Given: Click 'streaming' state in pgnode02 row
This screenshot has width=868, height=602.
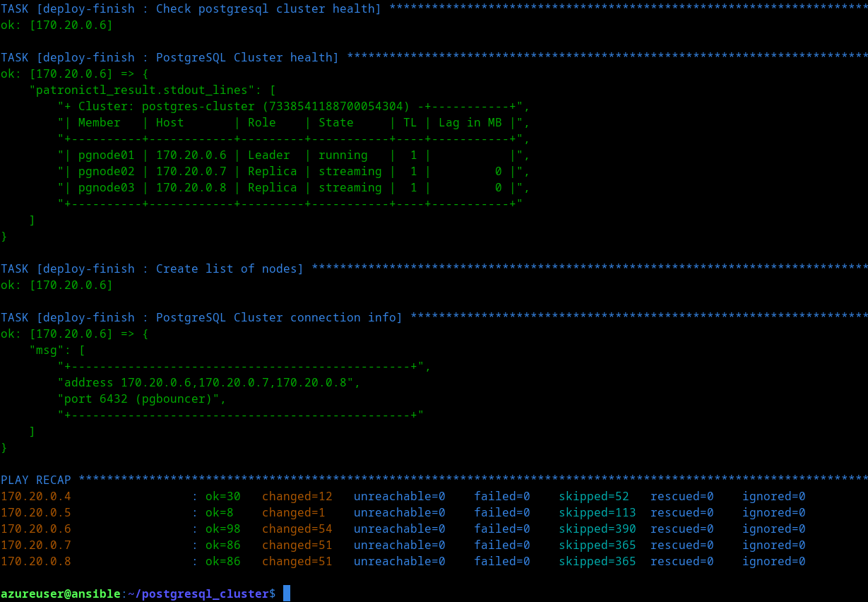Looking at the screenshot, I should (350, 171).
